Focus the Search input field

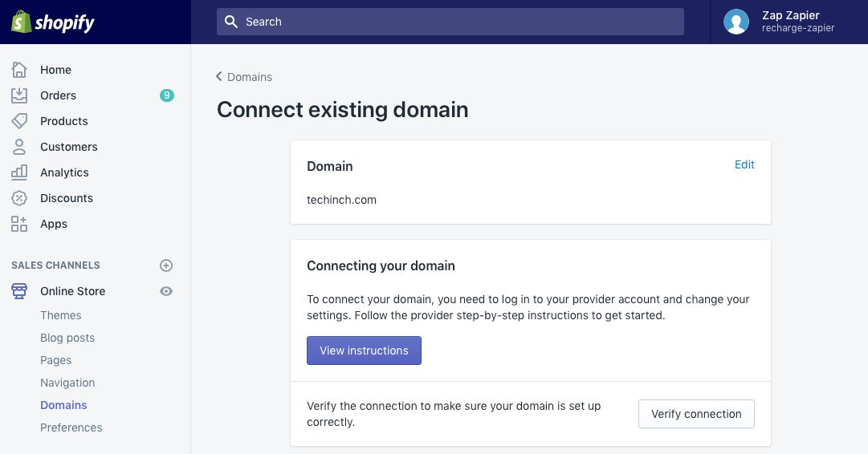[450, 22]
